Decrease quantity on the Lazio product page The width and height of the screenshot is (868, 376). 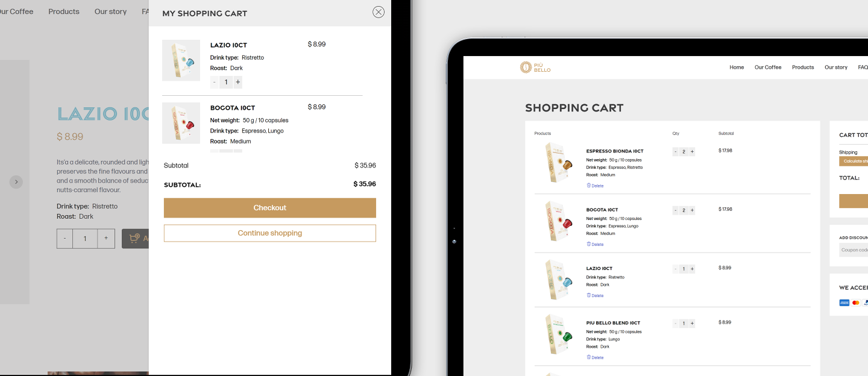point(65,239)
